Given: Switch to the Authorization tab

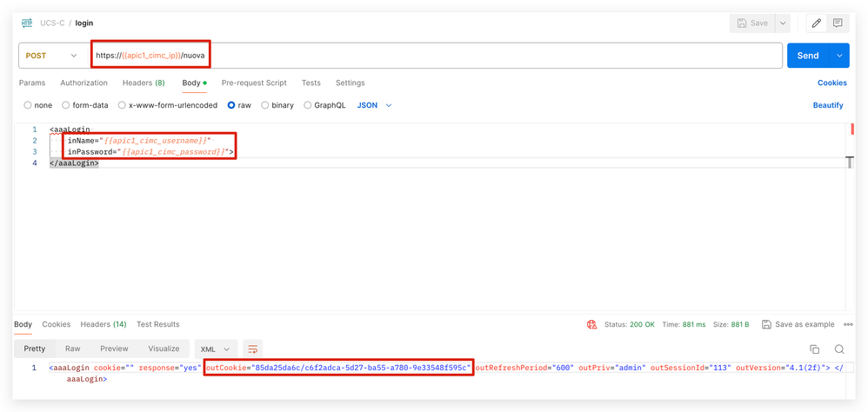Looking at the screenshot, I should click(x=83, y=83).
